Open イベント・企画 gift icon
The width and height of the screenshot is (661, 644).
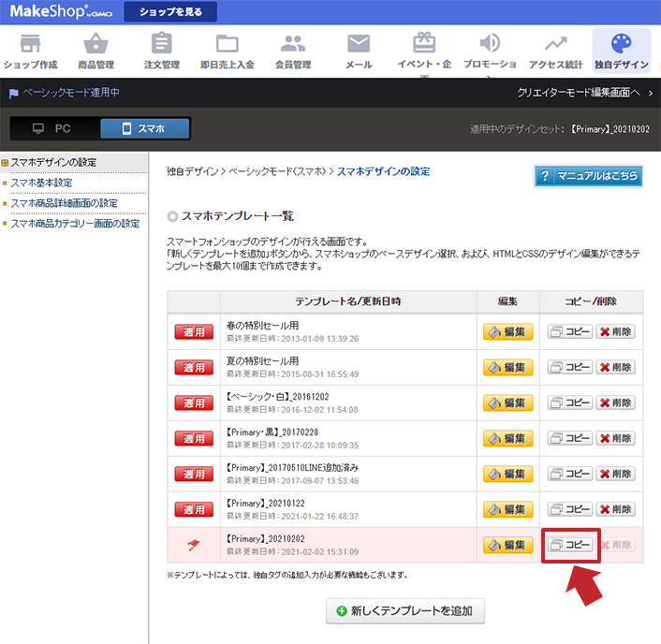point(424,45)
